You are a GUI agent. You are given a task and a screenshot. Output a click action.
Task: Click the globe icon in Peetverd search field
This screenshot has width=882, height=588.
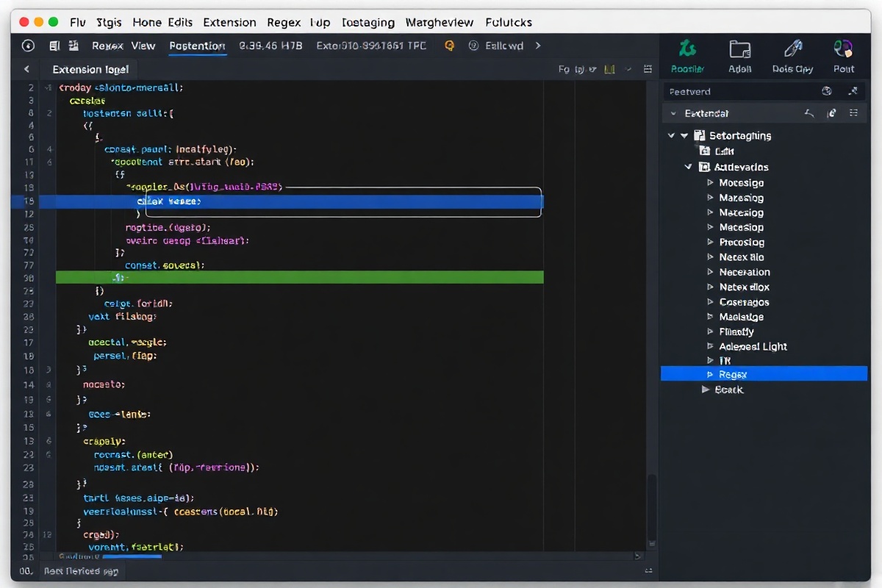click(827, 91)
